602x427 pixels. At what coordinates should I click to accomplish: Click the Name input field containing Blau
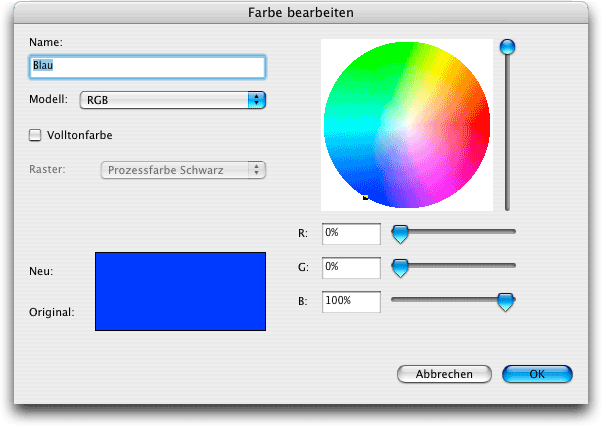(x=147, y=67)
